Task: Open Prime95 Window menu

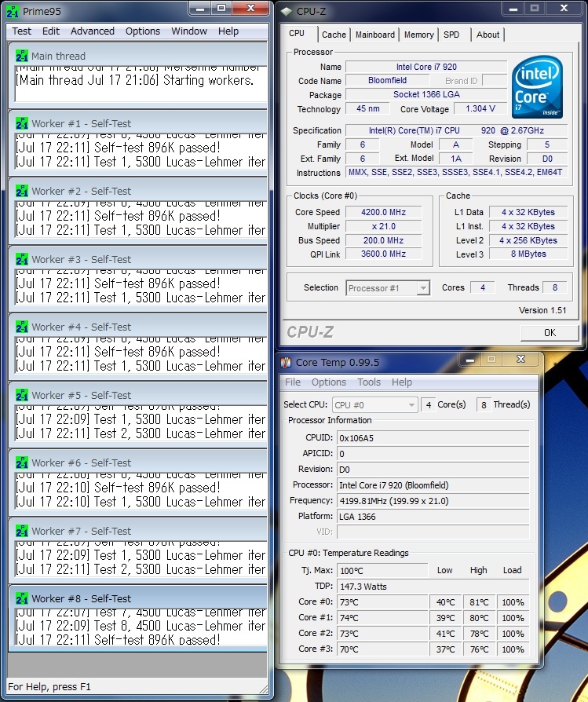Action: tap(189, 31)
